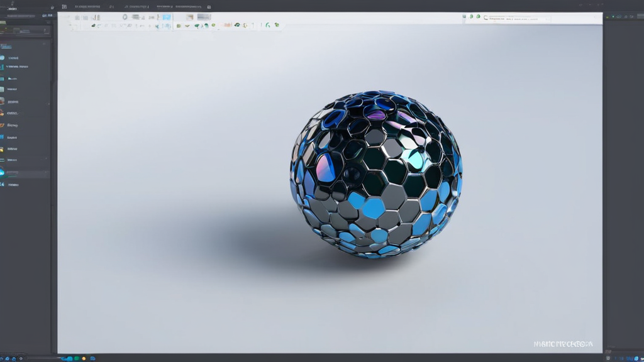Image resolution: width=644 pixels, height=362 pixels.
Task: Select the highlighted sidebar row with the blue sphere icon
Action: [x=25, y=172]
